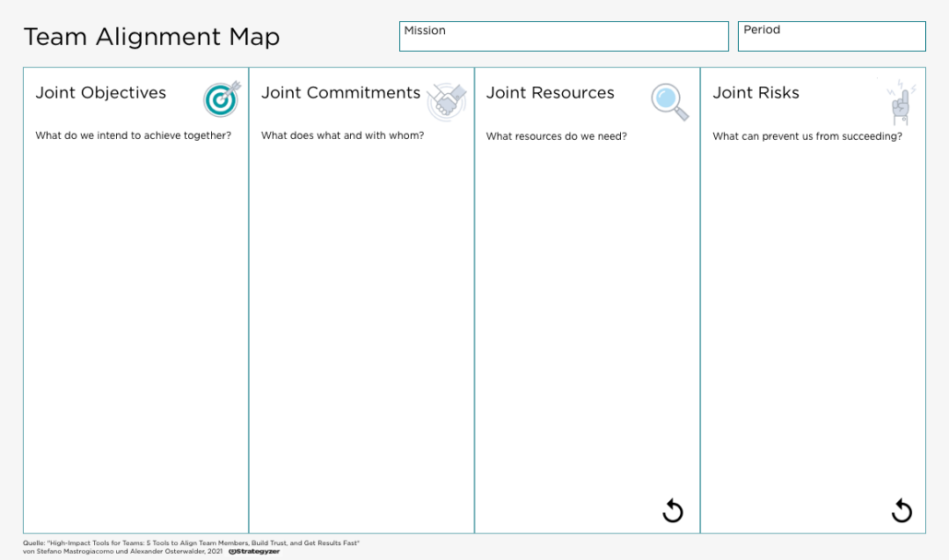Viewport: 949px width, 560px height.
Task: Select "What can prevent us from succeeding?" prompt
Action: coord(807,137)
